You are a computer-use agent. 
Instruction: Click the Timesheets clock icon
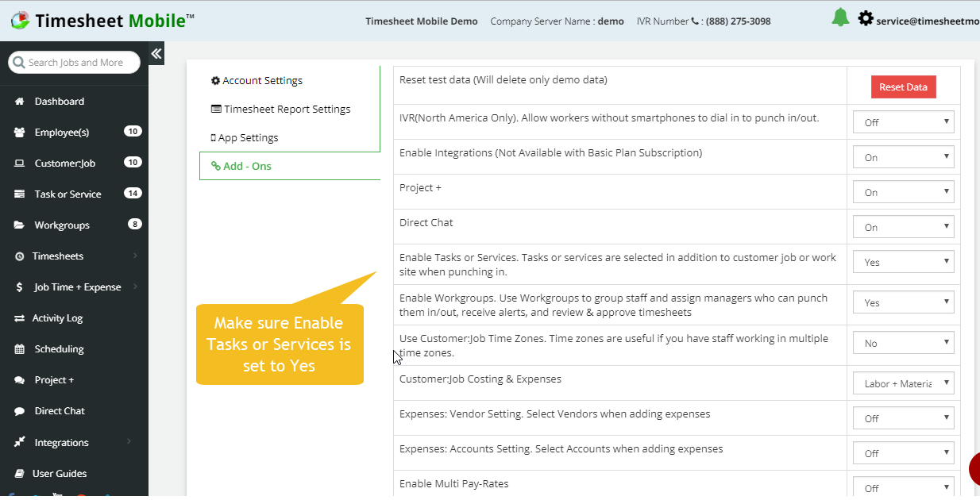coord(19,256)
